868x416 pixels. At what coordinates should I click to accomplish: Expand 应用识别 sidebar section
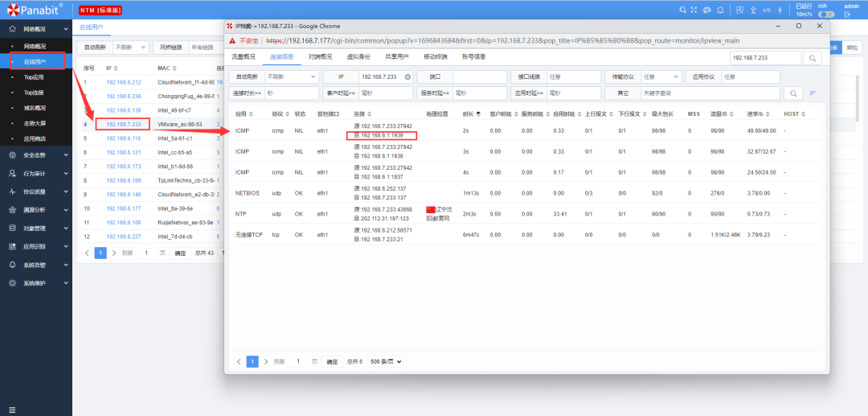click(36, 246)
